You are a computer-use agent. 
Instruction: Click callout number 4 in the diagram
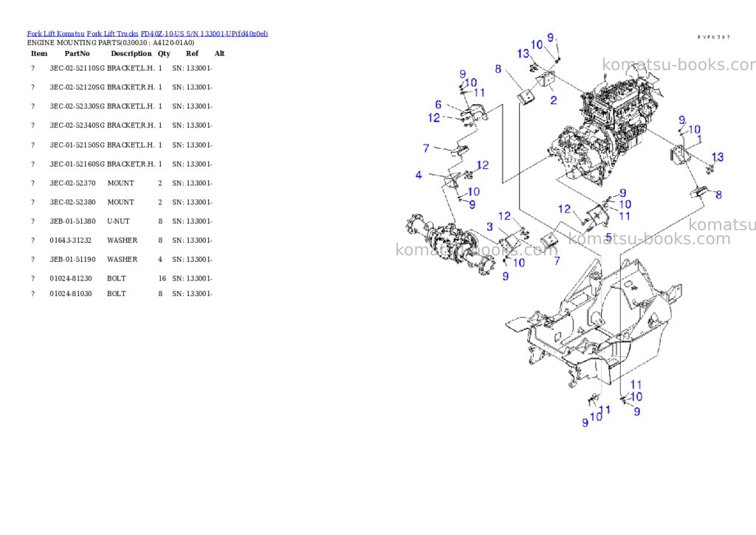coord(419,175)
